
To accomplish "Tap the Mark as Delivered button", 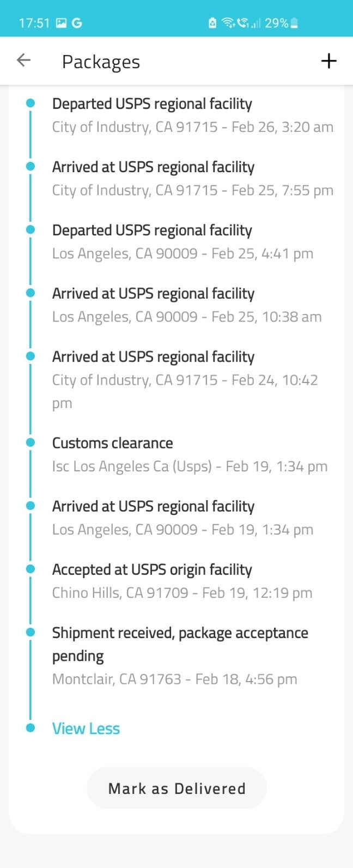I will [176, 788].
